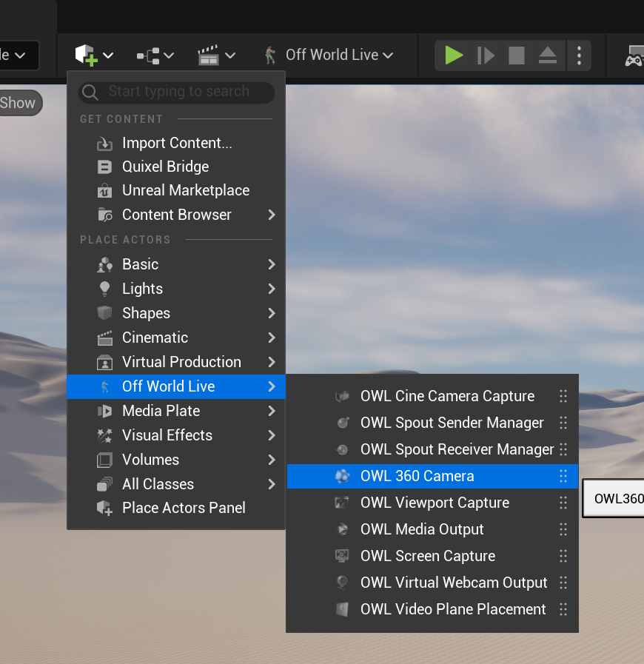Expand the Blueprints dropdown arrow

[169, 56]
